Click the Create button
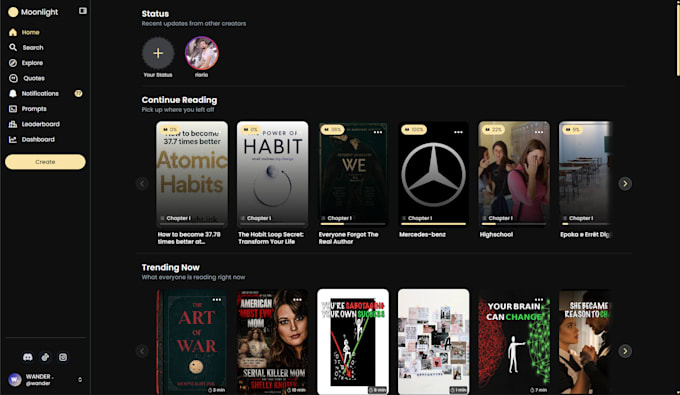 pyautogui.click(x=45, y=162)
